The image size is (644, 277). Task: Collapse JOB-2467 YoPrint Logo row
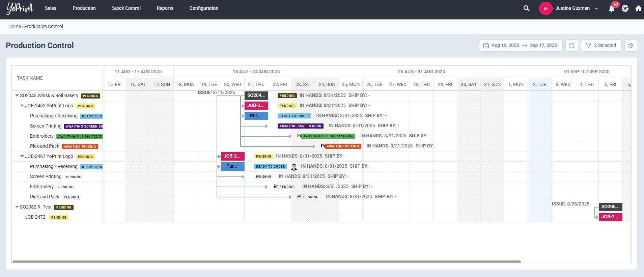click(22, 157)
